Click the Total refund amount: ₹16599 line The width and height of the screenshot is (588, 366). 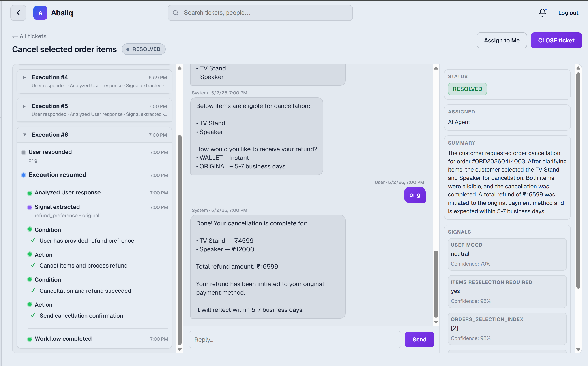pyautogui.click(x=237, y=266)
